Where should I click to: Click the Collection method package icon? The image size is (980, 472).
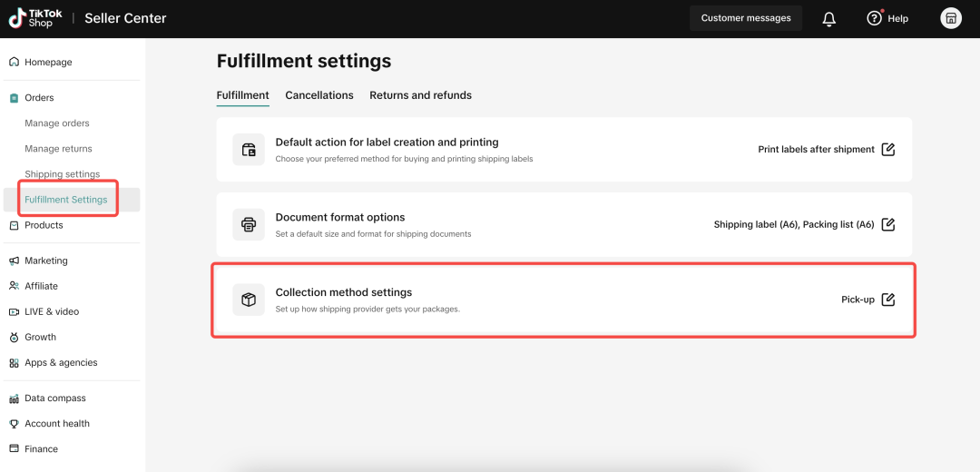[x=249, y=300]
